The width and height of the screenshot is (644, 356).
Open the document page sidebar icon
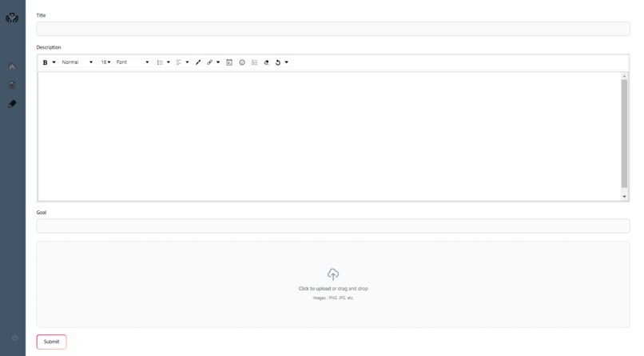[x=12, y=85]
